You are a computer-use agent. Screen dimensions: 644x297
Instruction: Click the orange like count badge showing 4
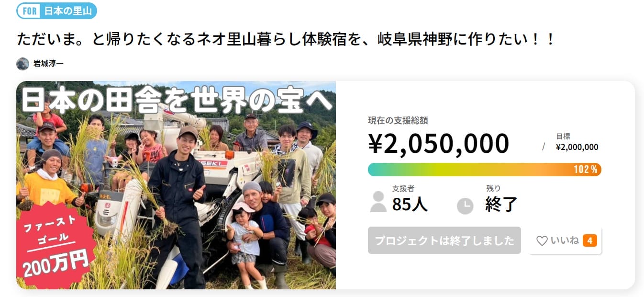coord(589,240)
